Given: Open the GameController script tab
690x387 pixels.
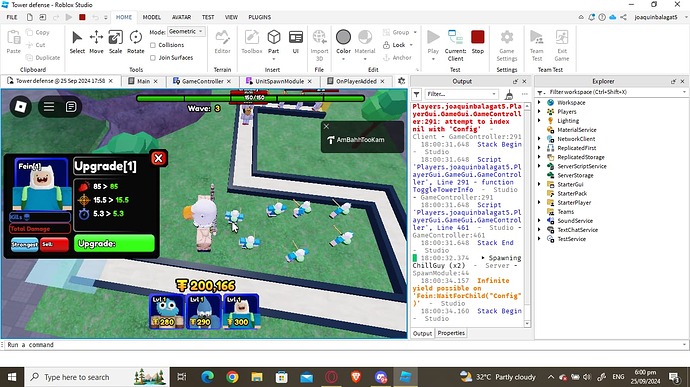Looking at the screenshot, I should click(202, 81).
